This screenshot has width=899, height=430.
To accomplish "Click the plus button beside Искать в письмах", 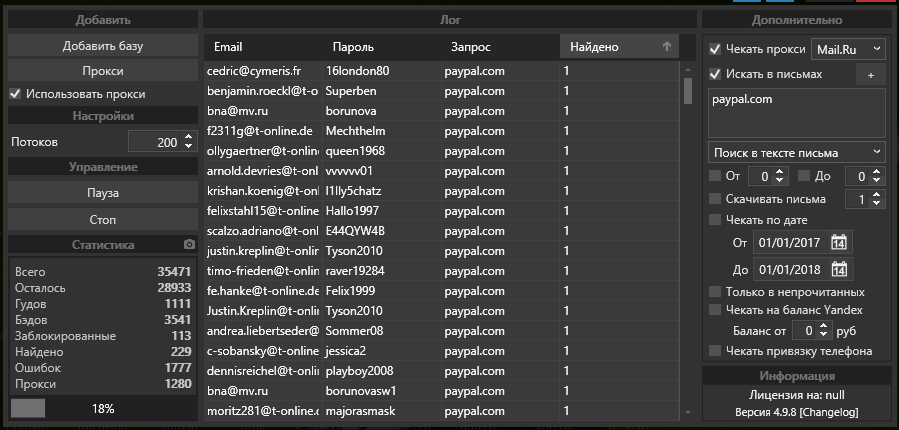I will [x=870, y=75].
